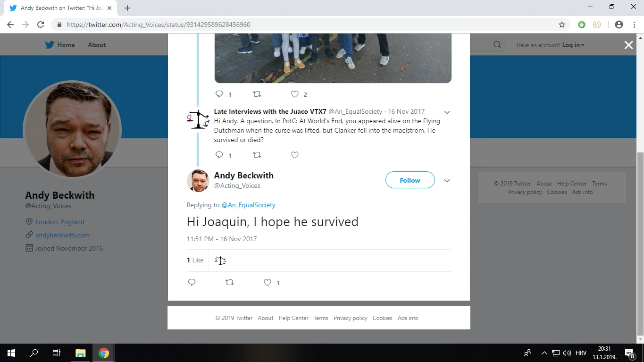Image resolution: width=644 pixels, height=362 pixels.
Task: Click the Chrome back arrow
Action: (10, 25)
